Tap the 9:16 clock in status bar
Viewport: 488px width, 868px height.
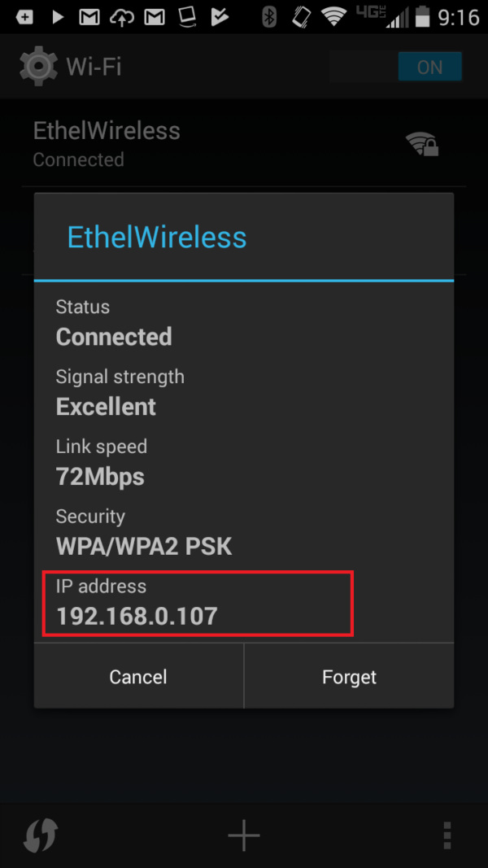pyautogui.click(x=458, y=17)
